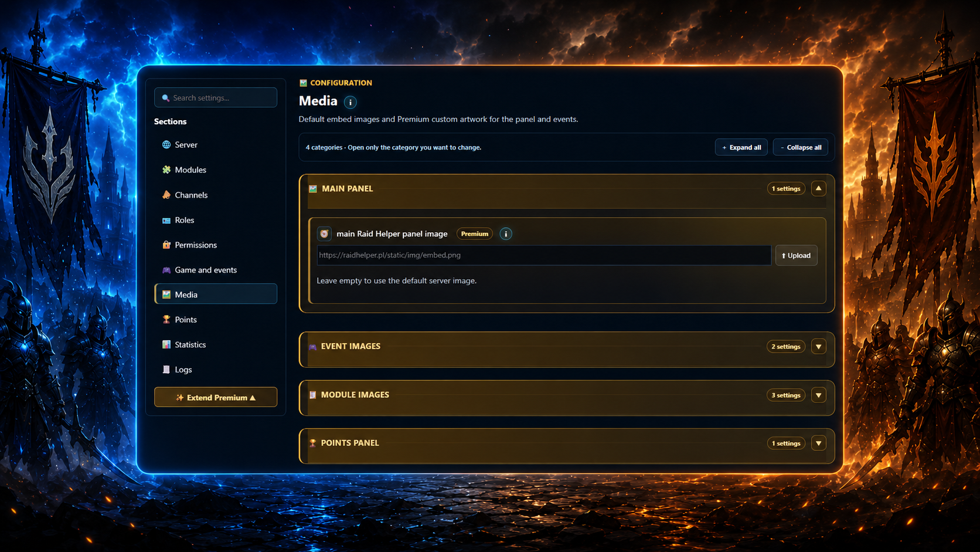Click the Module Images 3 settings badge

[x=786, y=395]
